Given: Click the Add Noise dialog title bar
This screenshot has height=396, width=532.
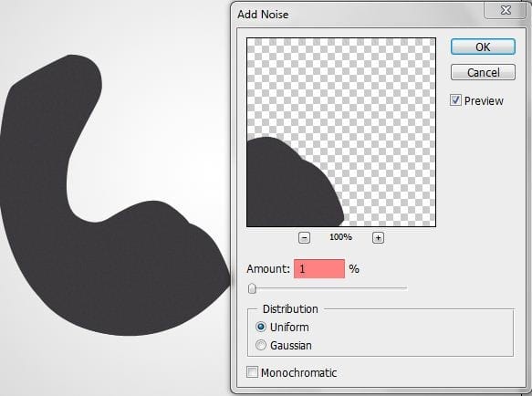Looking at the screenshot, I should pyautogui.click(x=356, y=15).
